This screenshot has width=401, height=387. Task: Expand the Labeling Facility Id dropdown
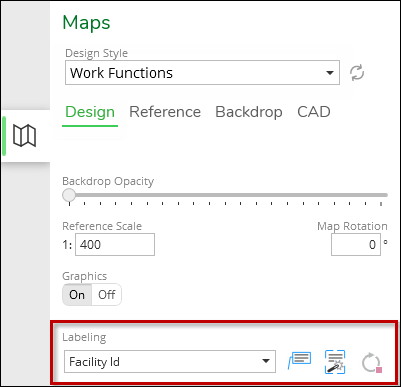pos(170,361)
